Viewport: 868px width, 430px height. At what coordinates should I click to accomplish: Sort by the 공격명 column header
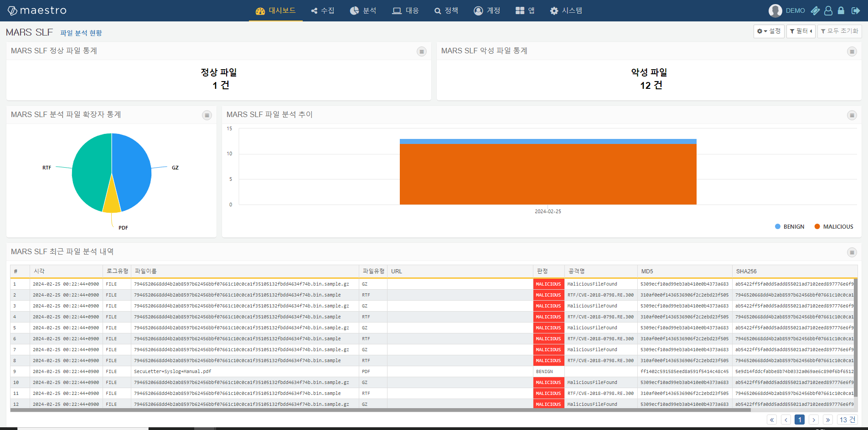click(601, 271)
